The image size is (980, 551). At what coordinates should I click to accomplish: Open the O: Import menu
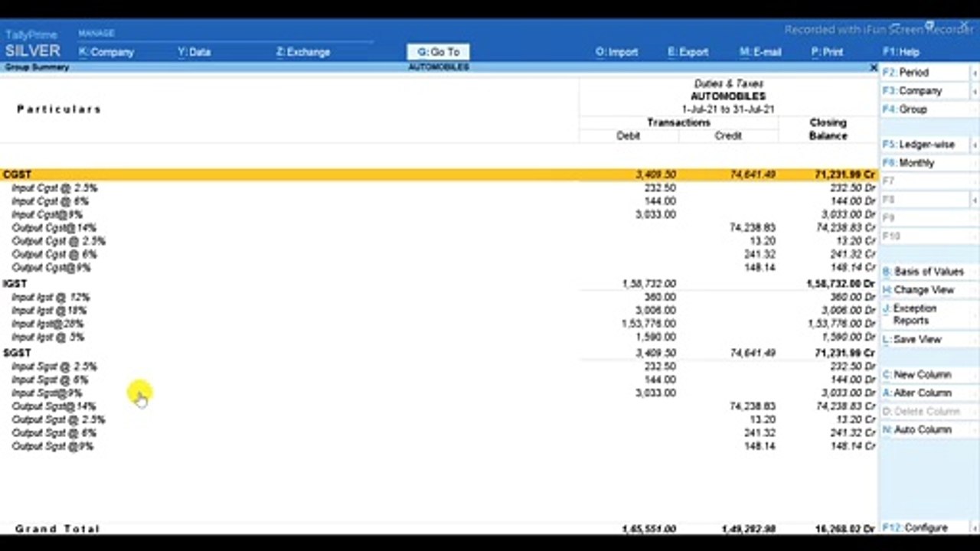[x=617, y=52]
